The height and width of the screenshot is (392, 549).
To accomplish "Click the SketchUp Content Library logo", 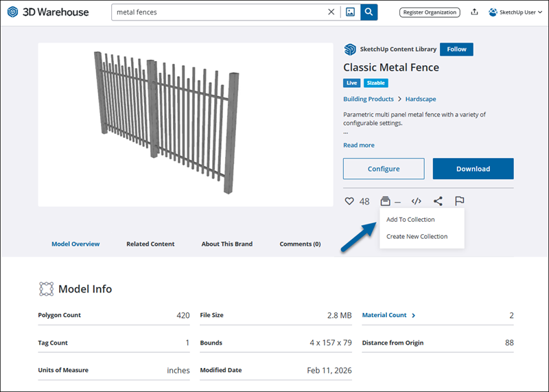I will 350,49.
